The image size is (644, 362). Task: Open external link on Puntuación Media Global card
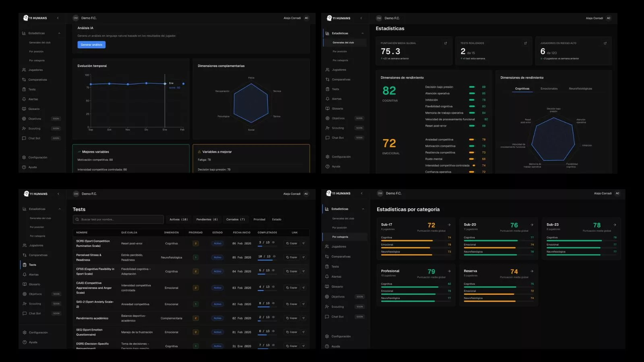point(445,43)
